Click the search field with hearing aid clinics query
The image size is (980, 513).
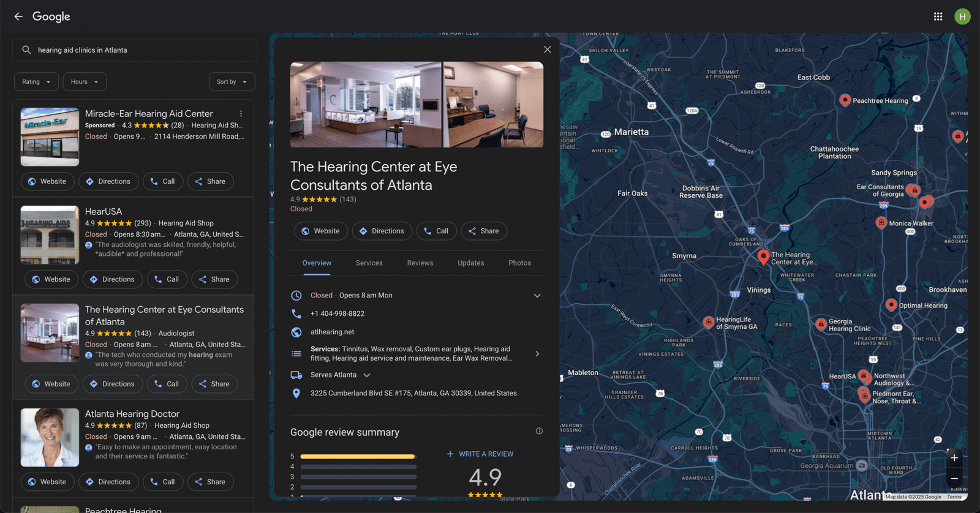[135, 50]
